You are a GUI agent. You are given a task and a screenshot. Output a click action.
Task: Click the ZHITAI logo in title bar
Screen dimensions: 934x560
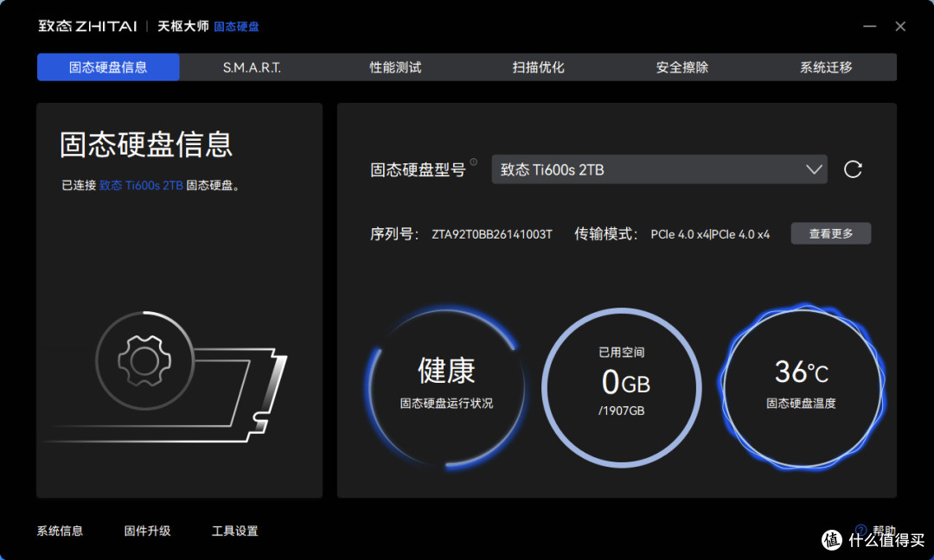coord(87,26)
